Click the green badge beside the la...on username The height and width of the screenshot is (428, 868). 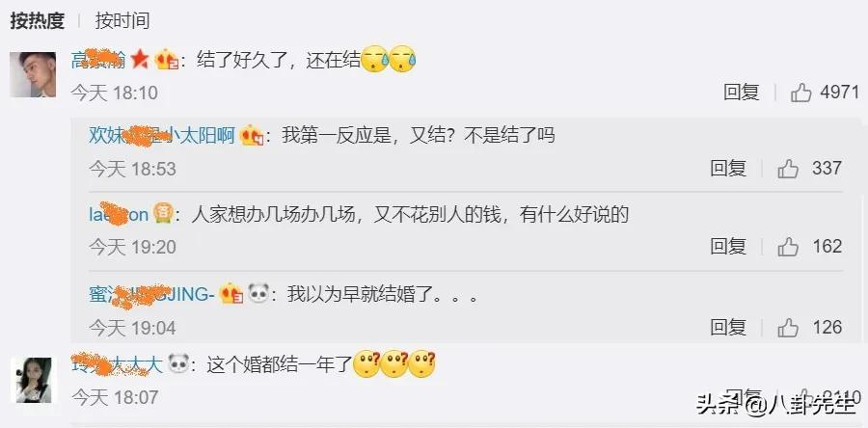[163, 213]
